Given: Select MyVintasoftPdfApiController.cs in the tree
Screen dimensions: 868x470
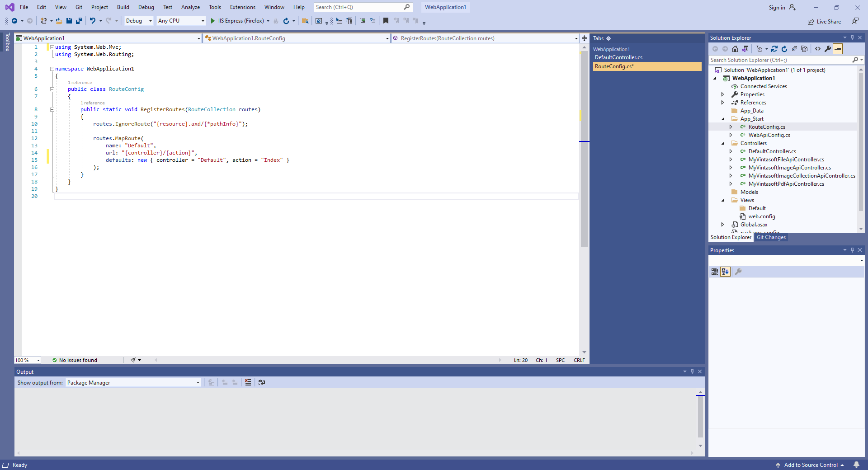Looking at the screenshot, I should (x=786, y=184).
